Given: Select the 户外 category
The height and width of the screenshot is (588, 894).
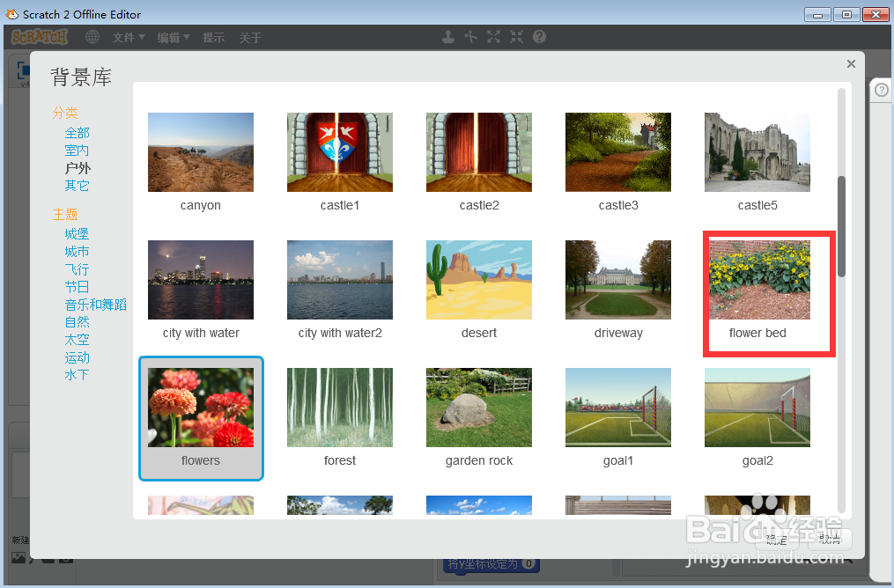Looking at the screenshot, I should (x=78, y=168).
